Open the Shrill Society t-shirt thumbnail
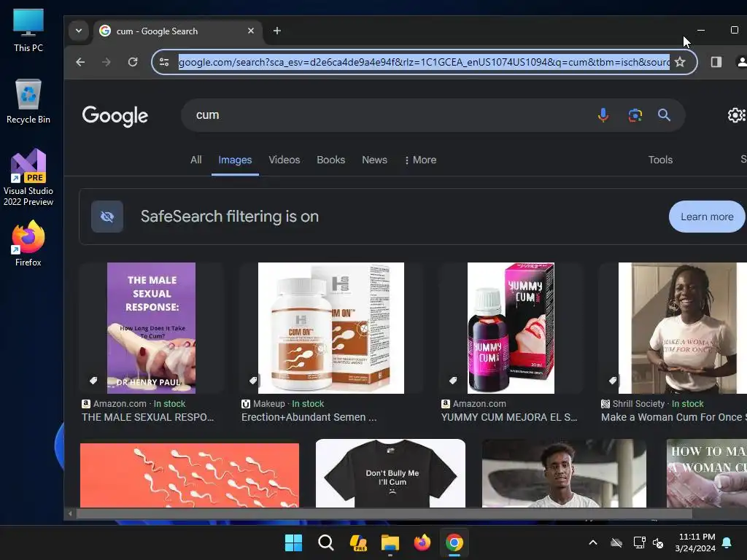This screenshot has height=560, width=747. click(x=682, y=328)
